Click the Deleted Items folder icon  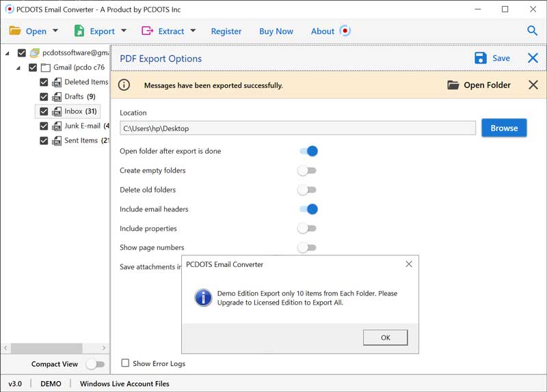pyautogui.click(x=57, y=82)
